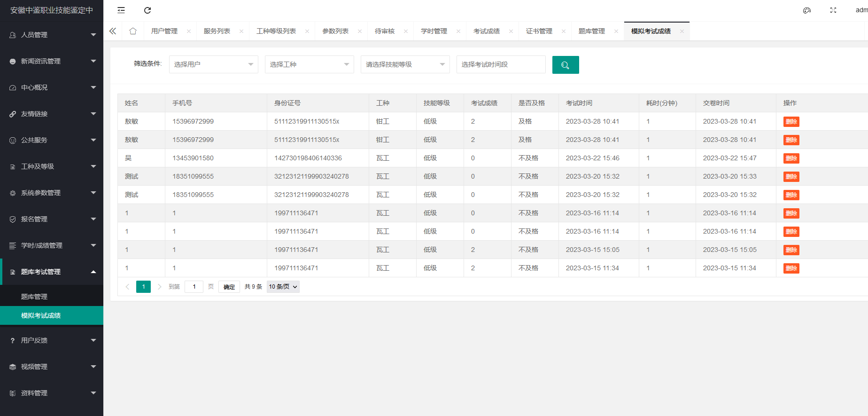This screenshot has height=416, width=868.
Task: Delete the record dated 2023-03-15 11:34
Action: tap(791, 268)
